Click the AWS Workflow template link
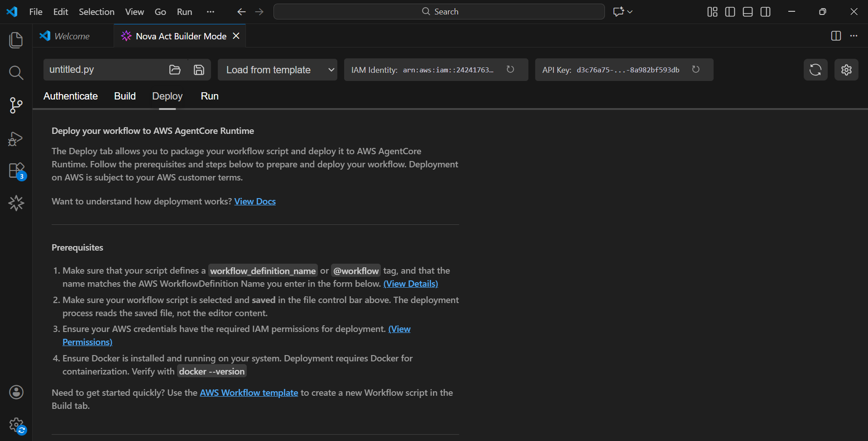Screen dimensions: 868x441 point(249,393)
